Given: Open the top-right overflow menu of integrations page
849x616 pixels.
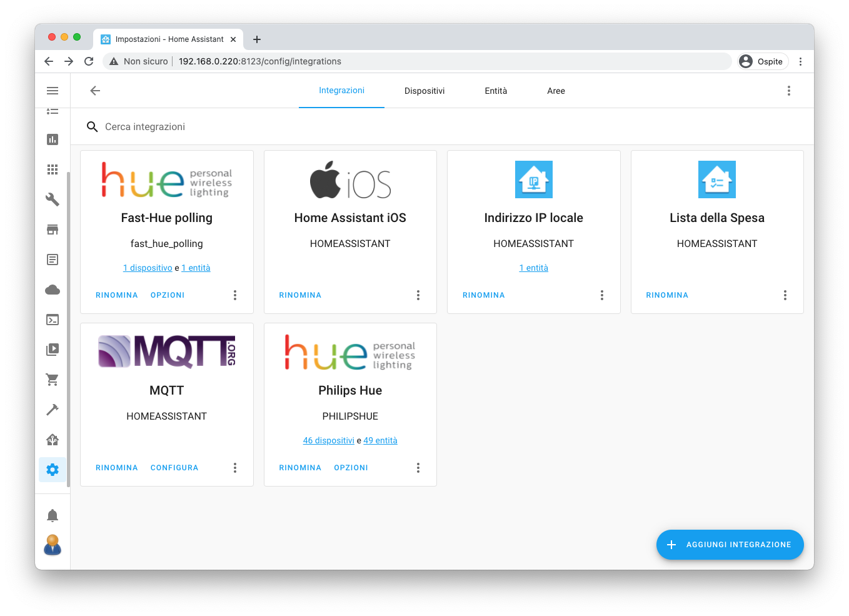Looking at the screenshot, I should point(788,91).
